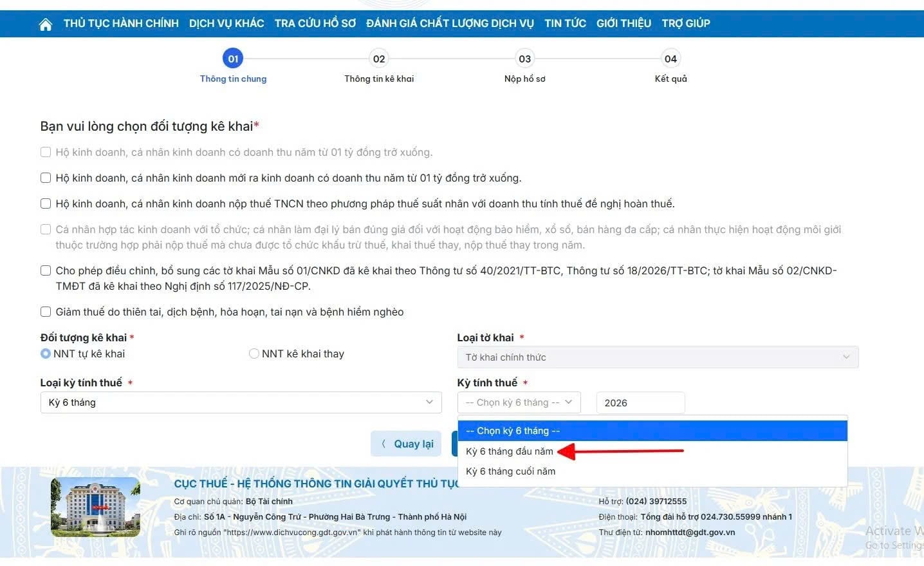Click email nhomhttdt@gdt.gov.vn text
This screenshot has width=924, height=566.
(690, 533)
